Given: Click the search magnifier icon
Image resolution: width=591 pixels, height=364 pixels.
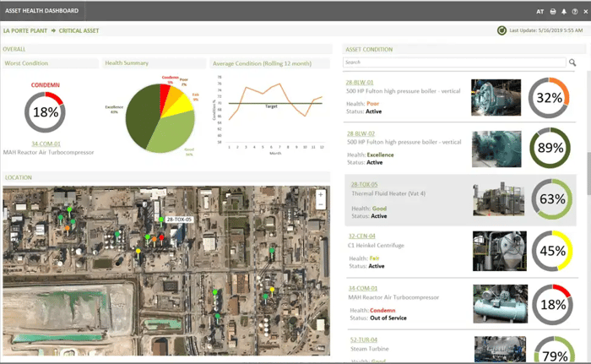Looking at the screenshot, I should pyautogui.click(x=572, y=62).
